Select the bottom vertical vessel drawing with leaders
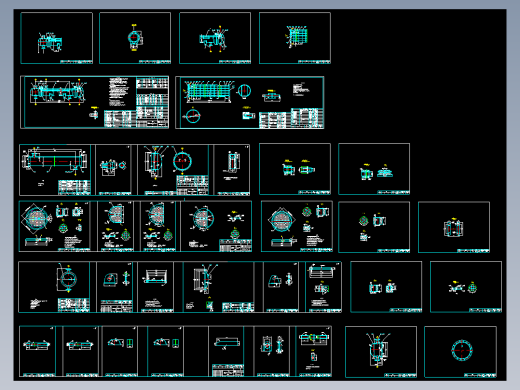520x390 pixels. click(x=381, y=352)
